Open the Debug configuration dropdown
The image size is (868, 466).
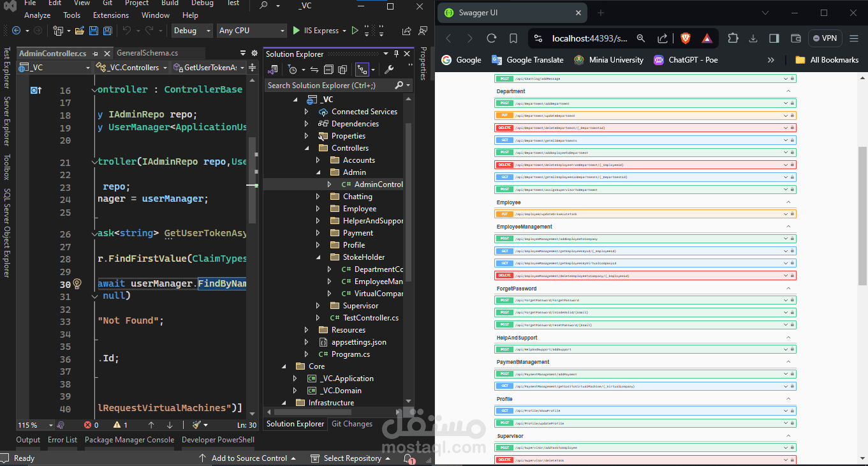click(x=192, y=31)
